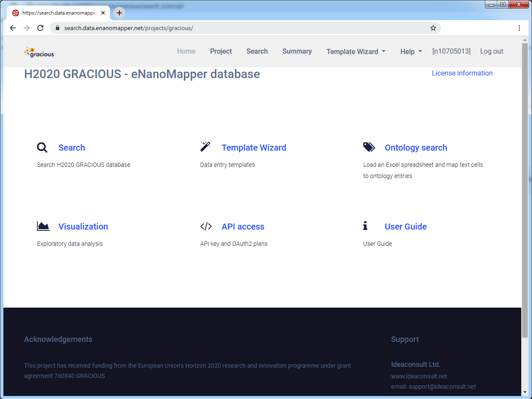Click the tags icon for Ontology search
The width and height of the screenshot is (532, 399).
[x=369, y=147]
